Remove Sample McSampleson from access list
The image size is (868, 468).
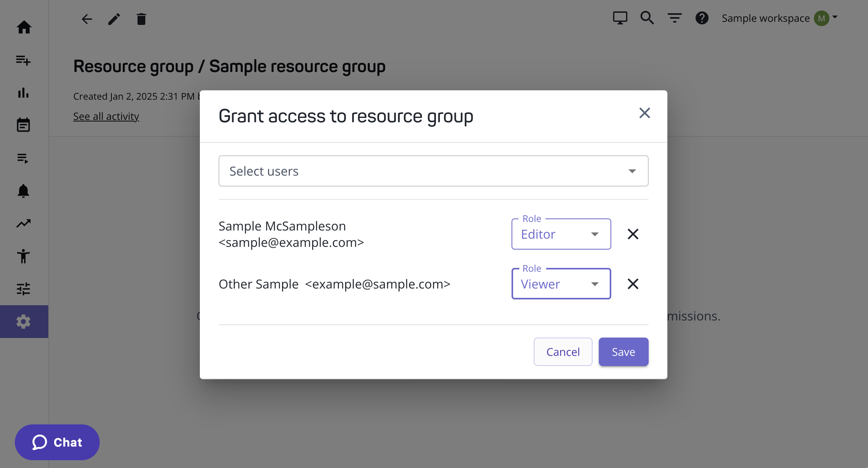tap(633, 234)
